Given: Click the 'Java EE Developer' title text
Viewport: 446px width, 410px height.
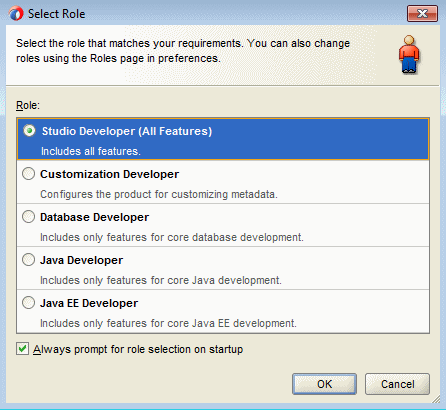Looking at the screenshot, I should pyautogui.click(x=89, y=303).
